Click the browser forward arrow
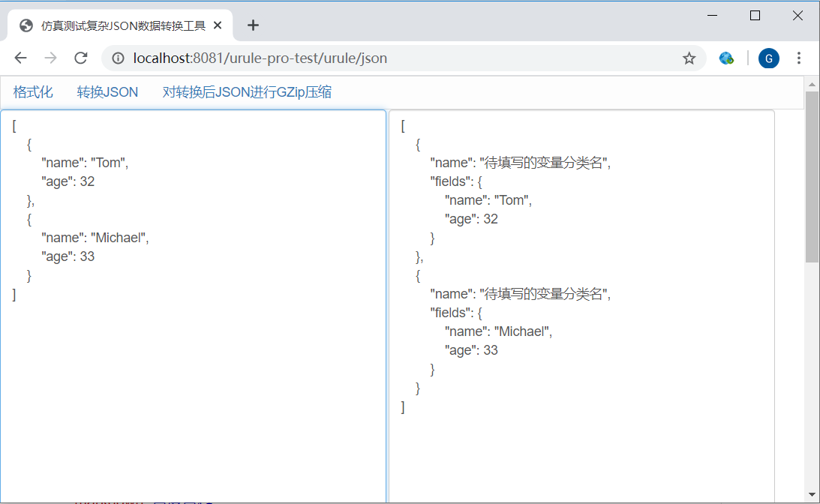The image size is (820, 504). pyautogui.click(x=50, y=58)
